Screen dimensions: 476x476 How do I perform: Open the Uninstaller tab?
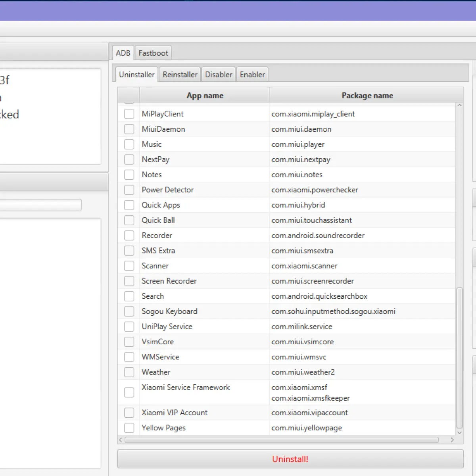click(137, 75)
